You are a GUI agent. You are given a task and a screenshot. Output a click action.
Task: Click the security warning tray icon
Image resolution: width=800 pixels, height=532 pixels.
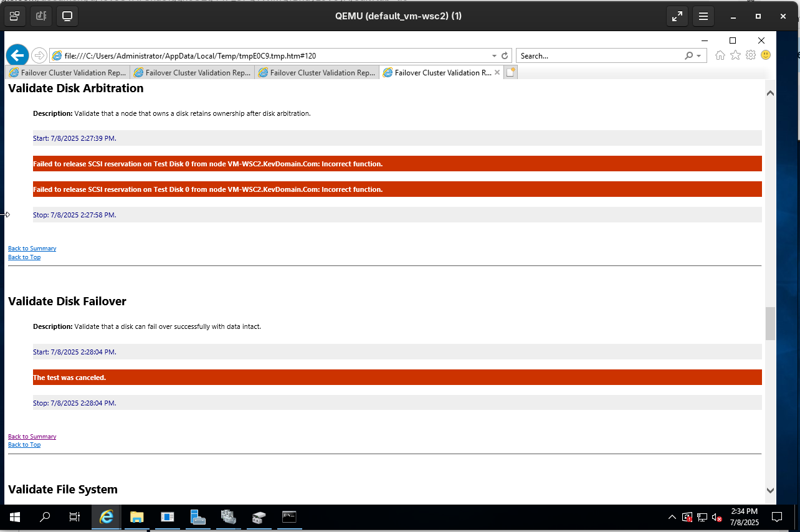(x=687, y=517)
